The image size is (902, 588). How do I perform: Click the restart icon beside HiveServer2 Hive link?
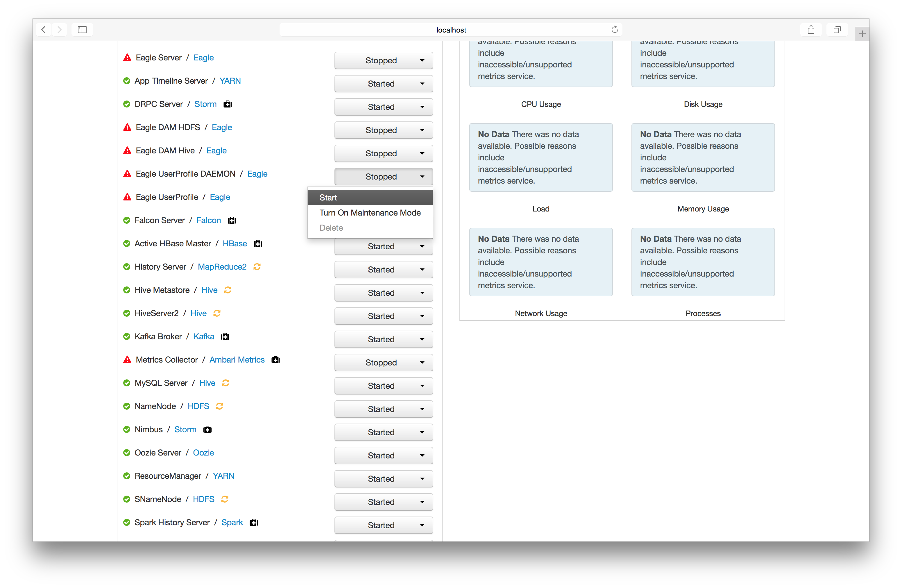(x=217, y=313)
